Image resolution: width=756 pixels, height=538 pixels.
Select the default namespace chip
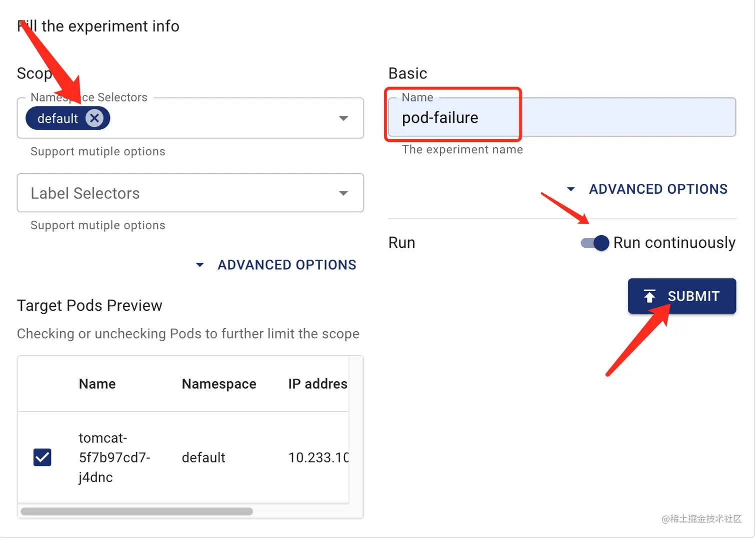57,118
